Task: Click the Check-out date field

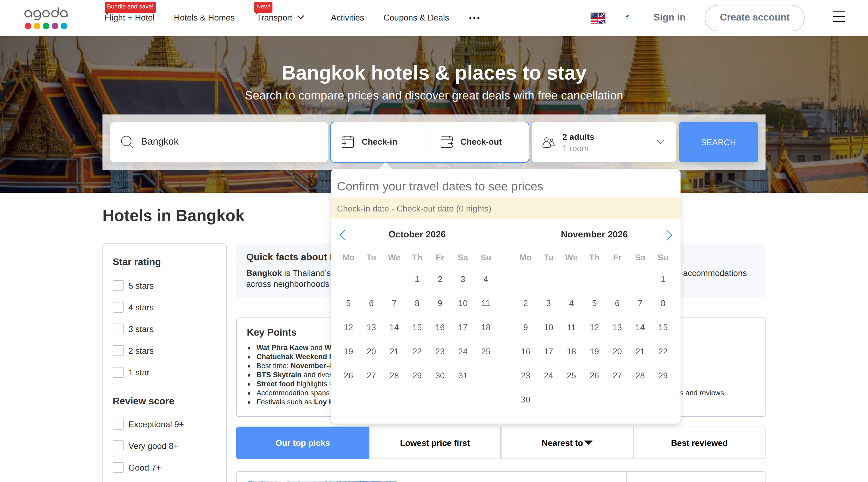Action: point(480,142)
